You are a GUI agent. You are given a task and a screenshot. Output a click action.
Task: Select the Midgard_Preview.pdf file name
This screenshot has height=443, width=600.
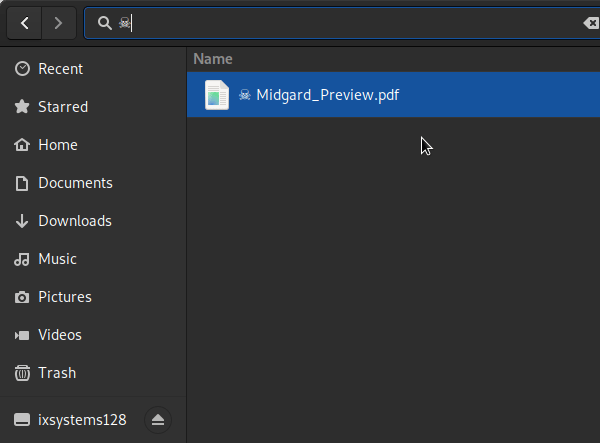(328, 95)
